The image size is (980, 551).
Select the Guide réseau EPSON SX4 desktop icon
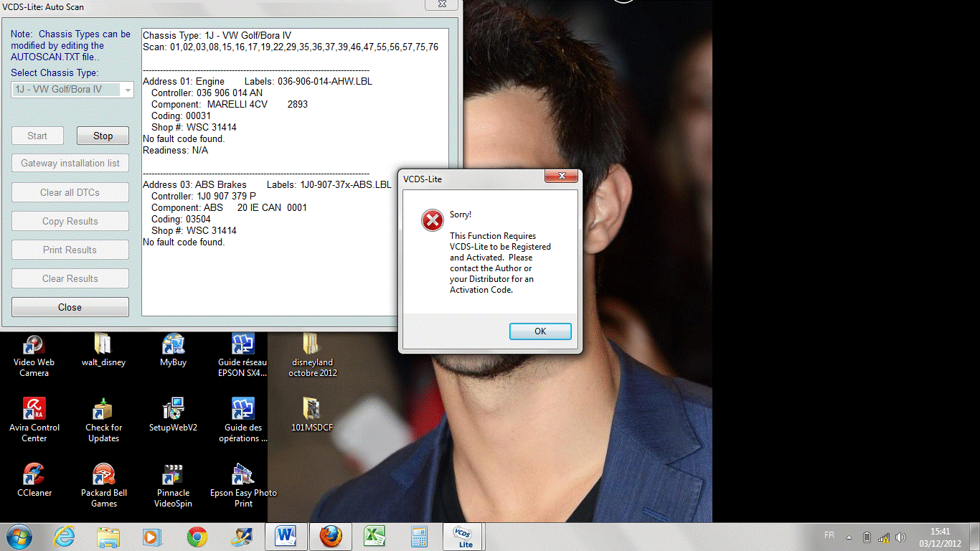click(x=242, y=355)
